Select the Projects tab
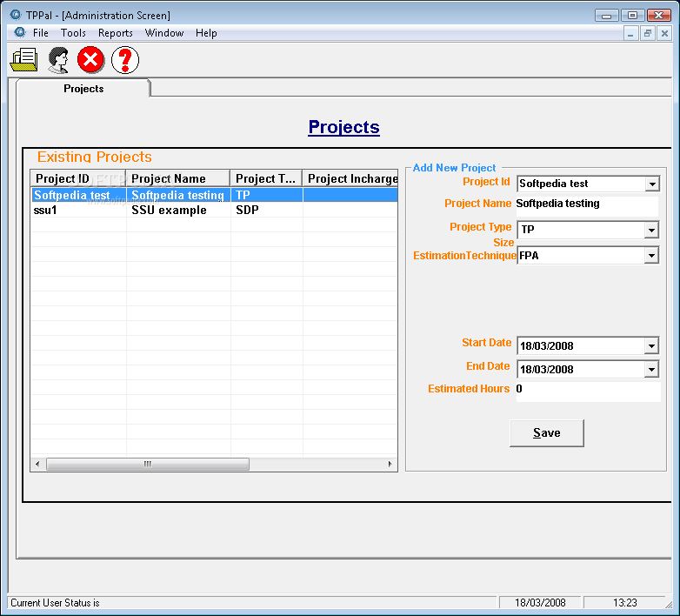 (x=83, y=89)
